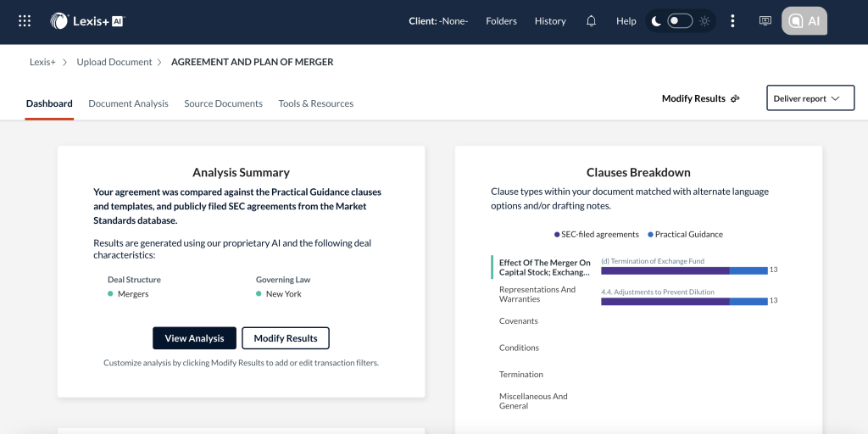This screenshot has height=434, width=868.
Task: Open the vertical three-dot more menu
Action: tap(733, 21)
